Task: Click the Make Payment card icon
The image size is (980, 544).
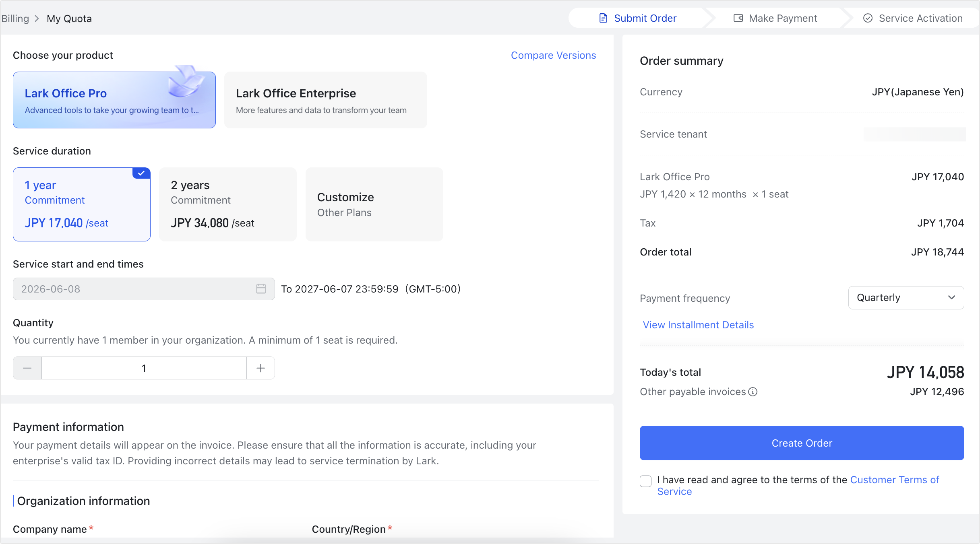Action: click(738, 18)
